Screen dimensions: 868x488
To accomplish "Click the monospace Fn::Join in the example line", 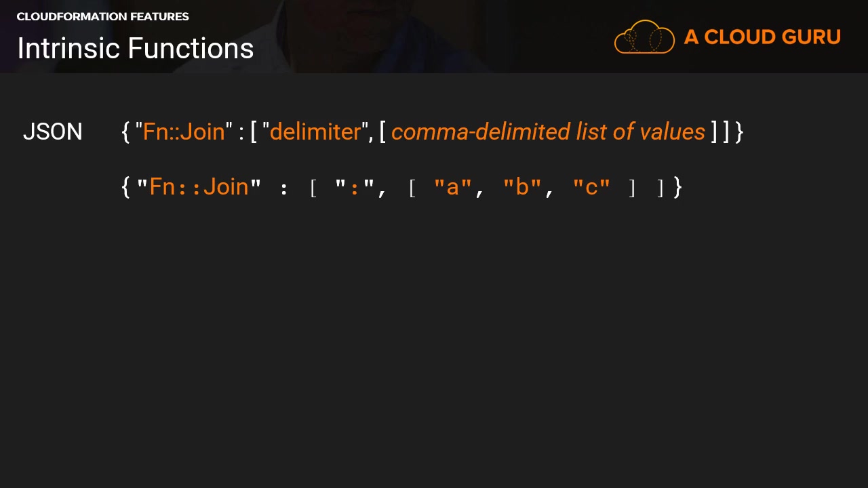I will coord(199,186).
